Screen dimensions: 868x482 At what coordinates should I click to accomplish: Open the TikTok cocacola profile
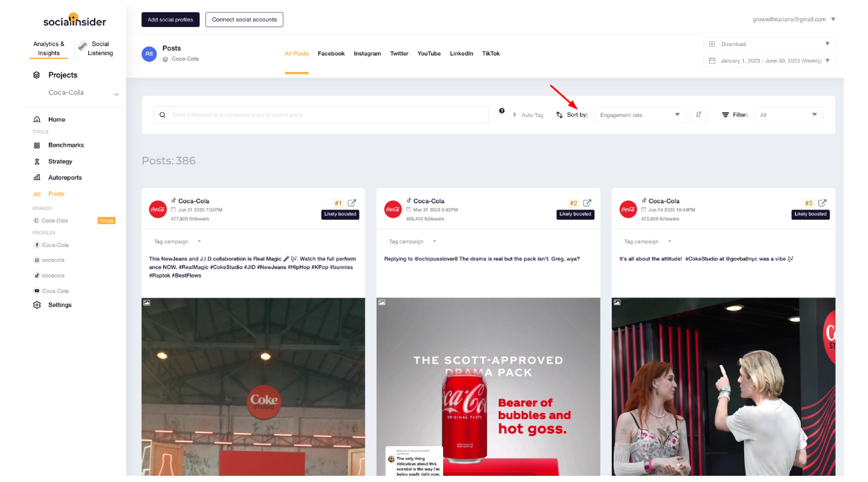coord(50,275)
